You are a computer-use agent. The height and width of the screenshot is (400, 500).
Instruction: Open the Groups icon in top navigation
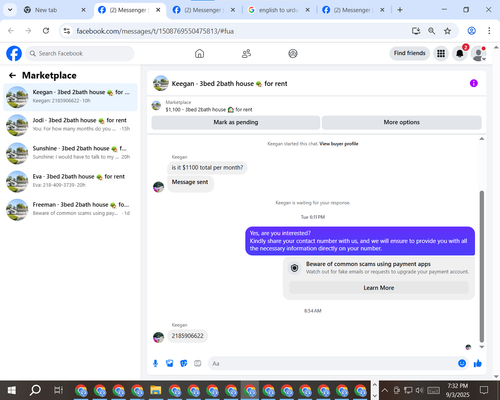coord(293,53)
